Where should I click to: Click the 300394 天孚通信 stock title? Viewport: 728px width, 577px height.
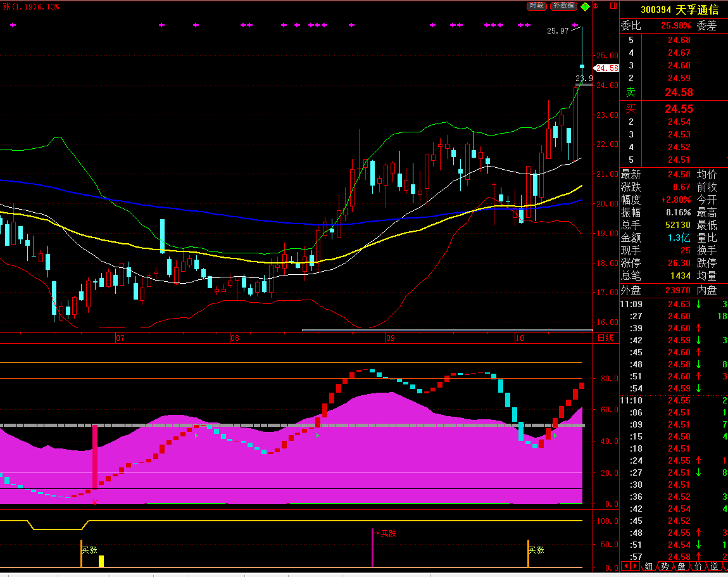pyautogui.click(x=679, y=10)
